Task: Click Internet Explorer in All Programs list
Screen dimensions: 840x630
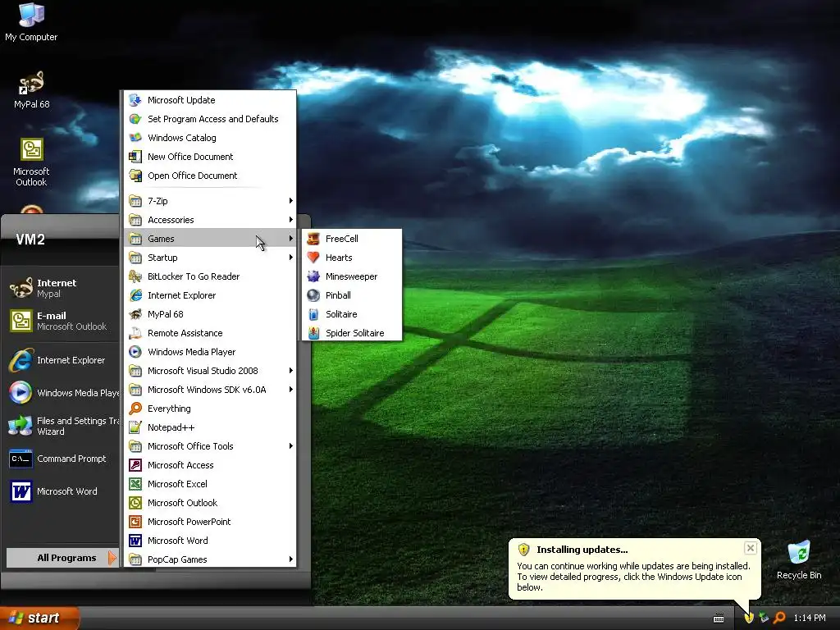Action: [210, 295]
